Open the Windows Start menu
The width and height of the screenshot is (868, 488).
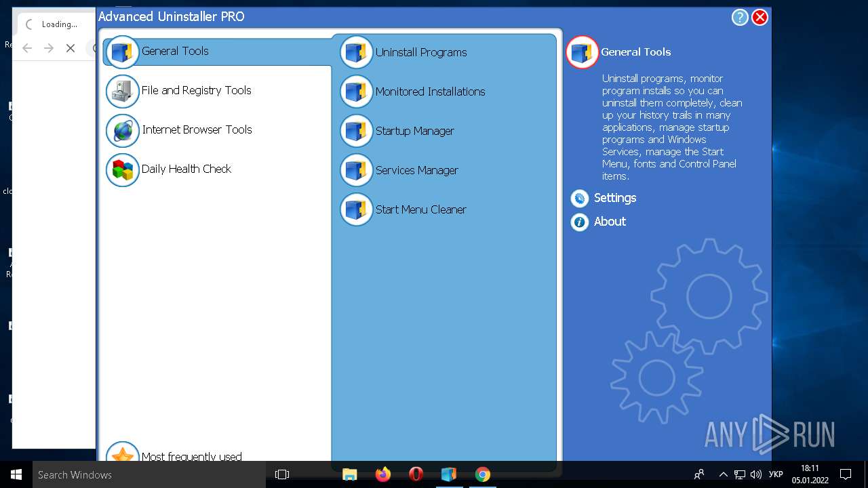point(16,474)
